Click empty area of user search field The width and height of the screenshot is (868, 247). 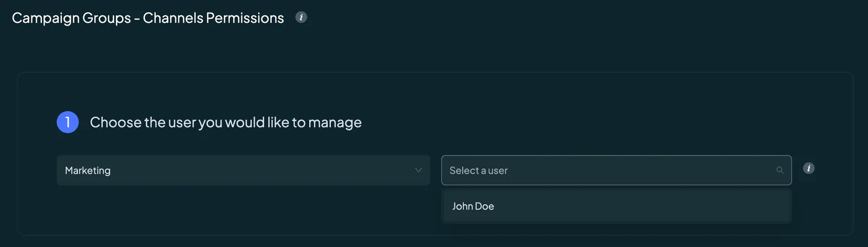[640, 170]
